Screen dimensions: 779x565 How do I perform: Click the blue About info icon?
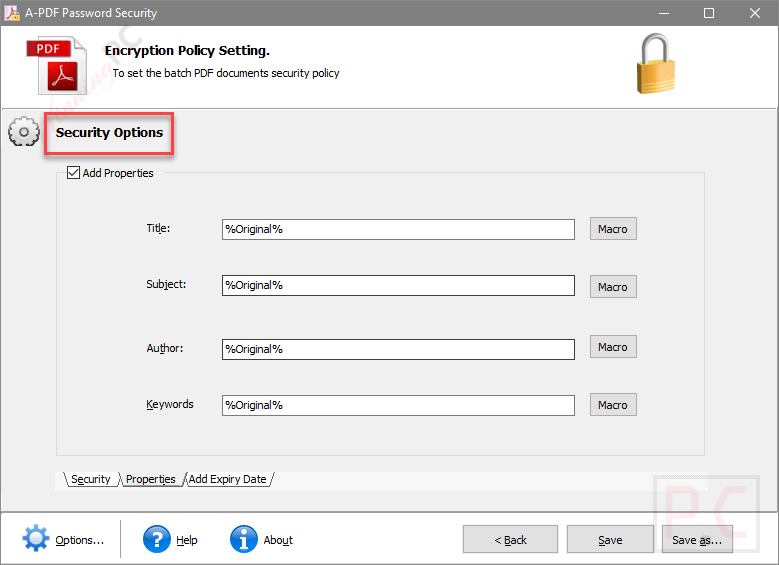243,539
